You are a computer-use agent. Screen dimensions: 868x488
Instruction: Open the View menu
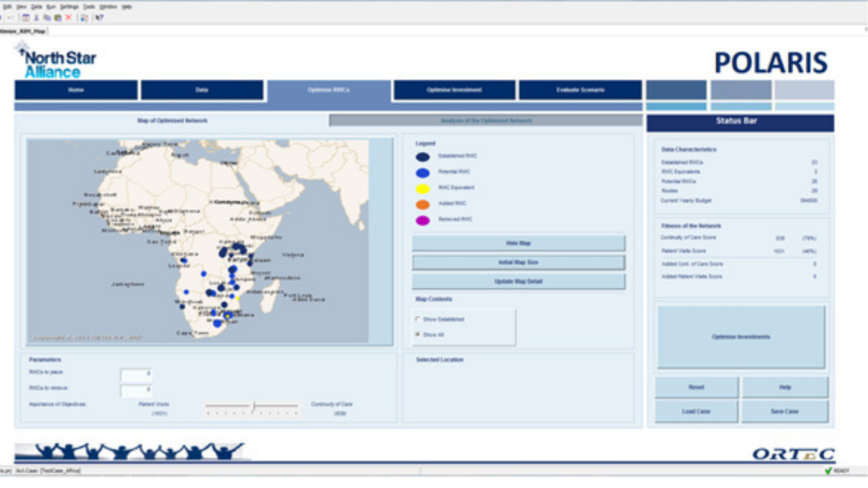pyautogui.click(x=22, y=7)
